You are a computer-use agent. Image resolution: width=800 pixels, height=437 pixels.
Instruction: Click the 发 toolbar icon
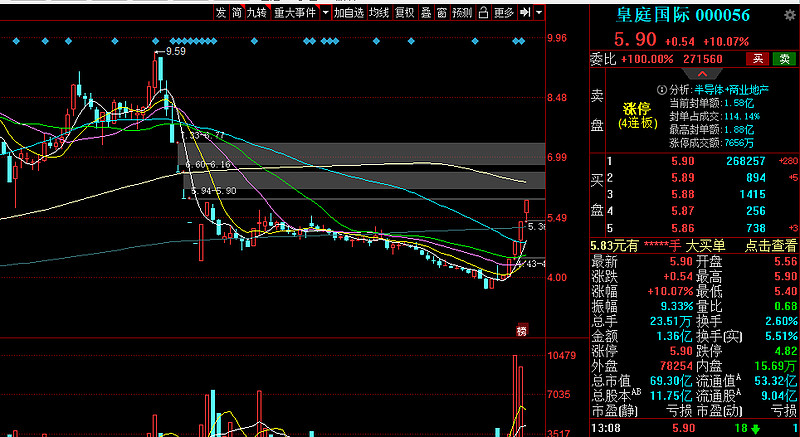(221, 13)
